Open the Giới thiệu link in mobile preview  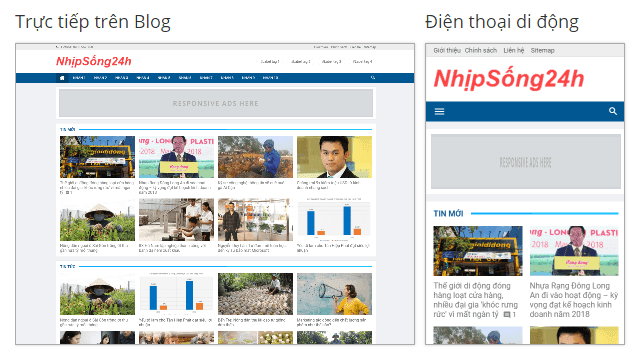tap(447, 50)
